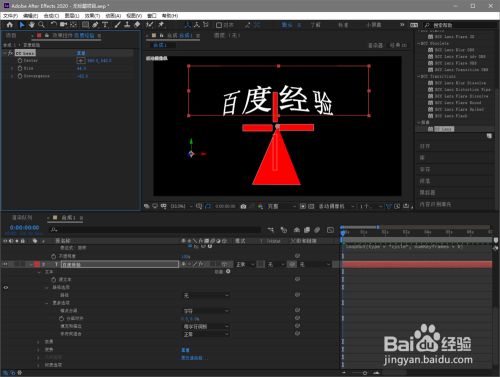Click the timeline zoom slider at bottom
The width and height of the screenshot is (500, 377).
[364, 373]
